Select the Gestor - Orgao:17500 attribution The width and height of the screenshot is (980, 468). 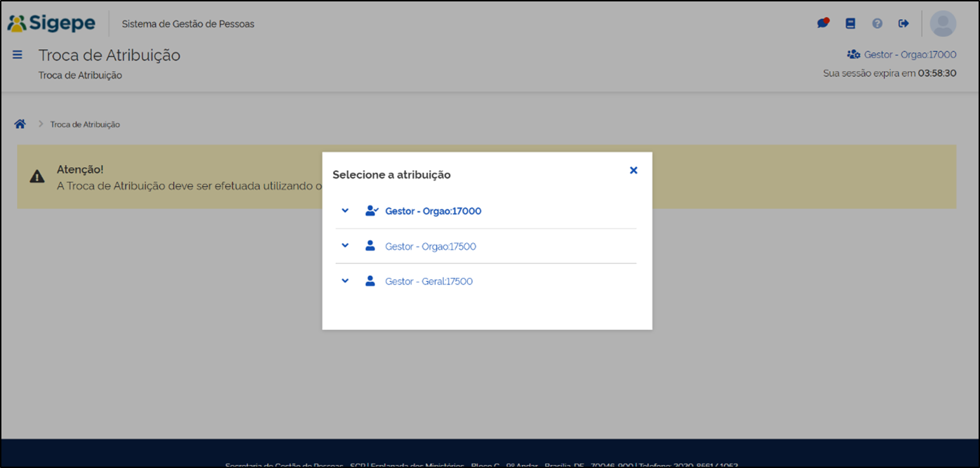[x=430, y=247]
